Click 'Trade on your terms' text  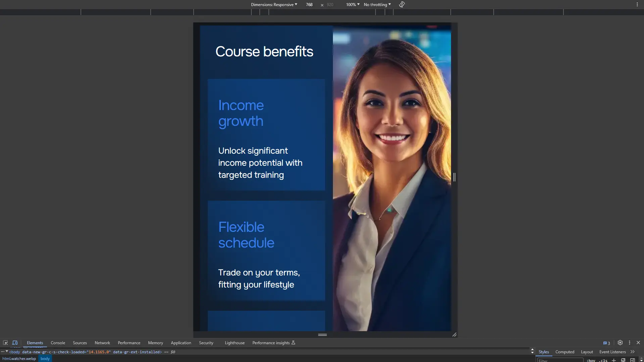[x=259, y=278]
